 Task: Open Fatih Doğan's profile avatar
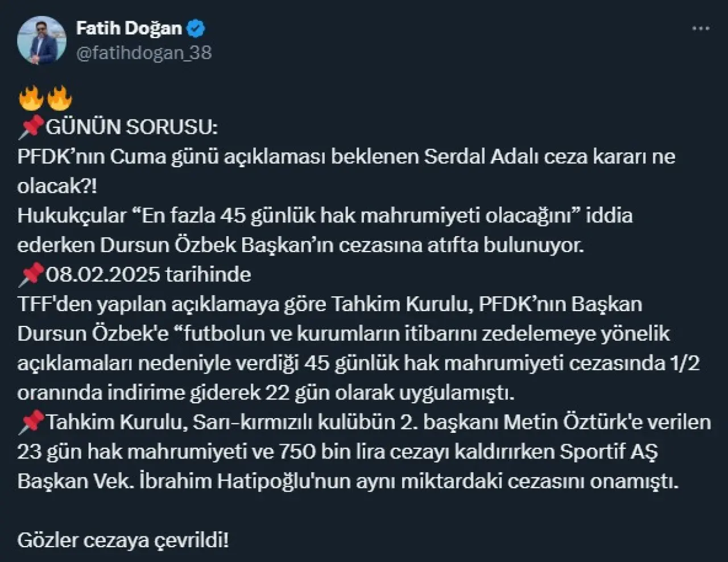42,40
